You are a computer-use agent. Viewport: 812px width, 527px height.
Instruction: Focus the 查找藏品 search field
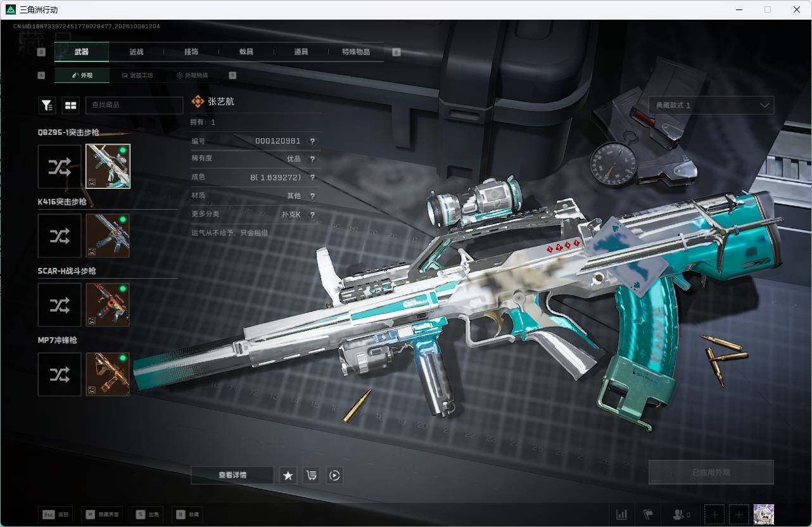pos(134,105)
